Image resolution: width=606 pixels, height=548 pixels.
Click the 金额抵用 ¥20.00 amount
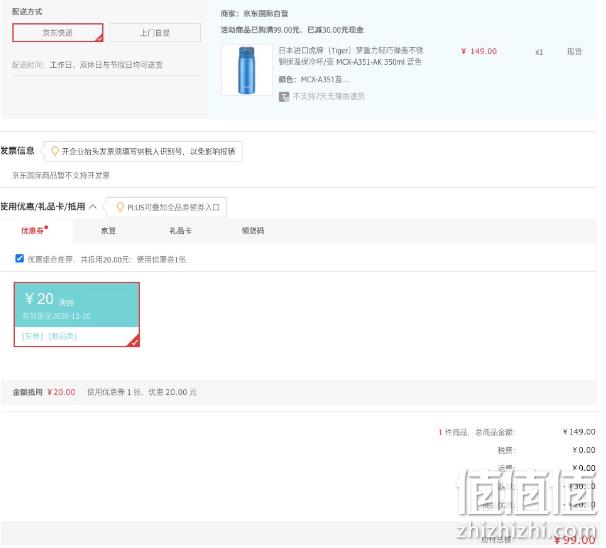click(61, 392)
